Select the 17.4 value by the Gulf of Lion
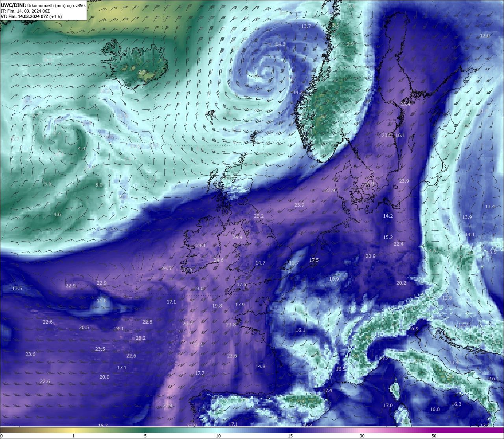504x439 pixels. tap(327, 390)
